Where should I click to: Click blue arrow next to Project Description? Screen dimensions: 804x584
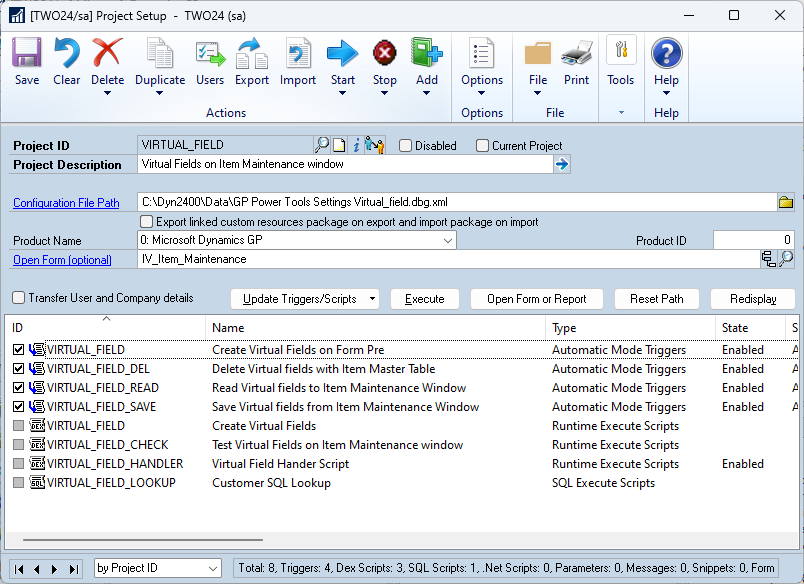pos(562,165)
